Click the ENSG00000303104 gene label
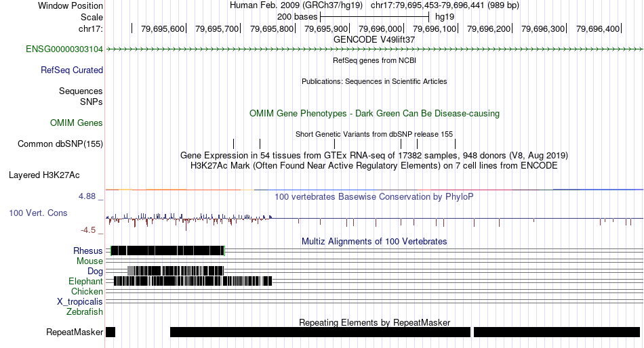This screenshot has height=348, width=644. pyautogui.click(x=64, y=49)
